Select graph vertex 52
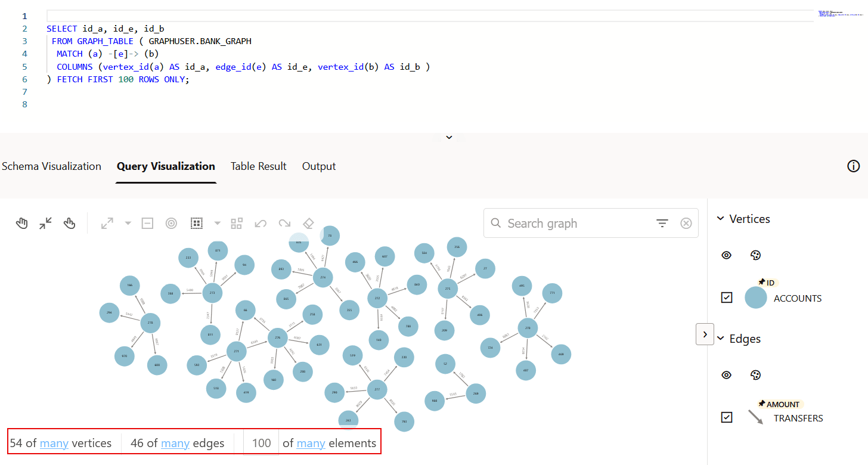This screenshot has height=465, width=868. [x=445, y=363]
